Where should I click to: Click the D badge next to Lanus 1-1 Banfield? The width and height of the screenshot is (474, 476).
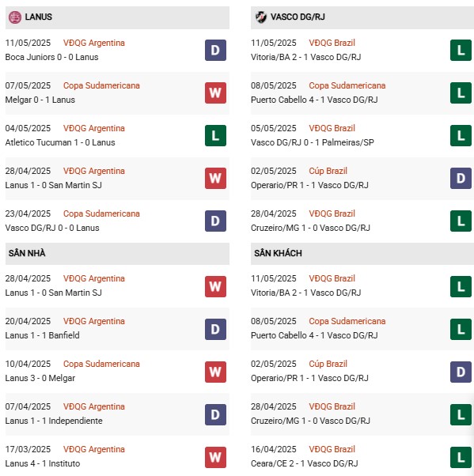[x=215, y=329]
